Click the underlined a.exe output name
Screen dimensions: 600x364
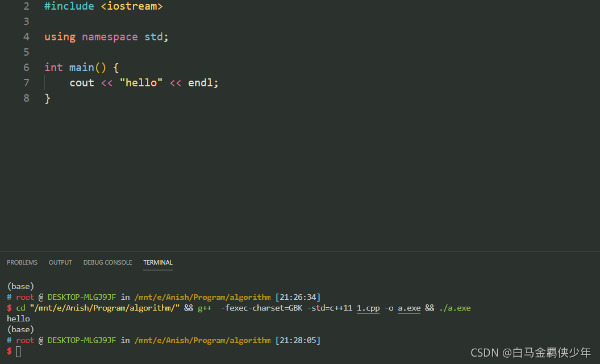[409, 308]
